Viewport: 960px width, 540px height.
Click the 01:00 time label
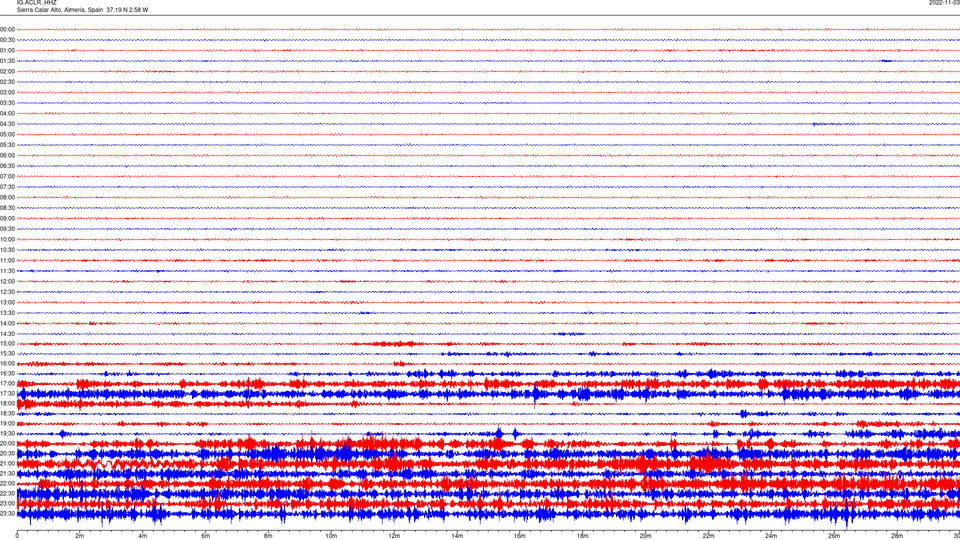pos(7,50)
